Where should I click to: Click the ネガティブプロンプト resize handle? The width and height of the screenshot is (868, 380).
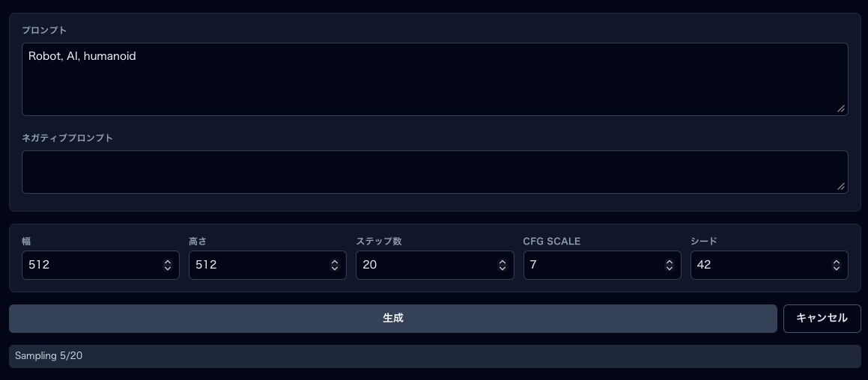[x=841, y=186]
